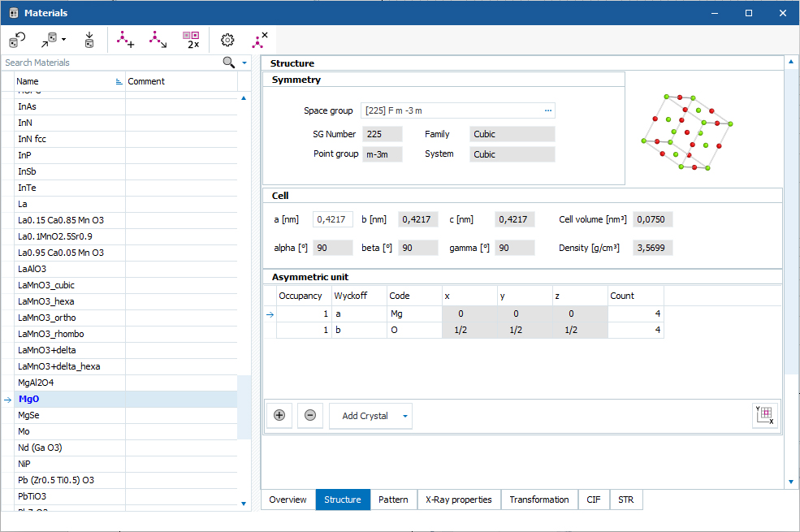This screenshot has width=800, height=532.
Task: Open the Add Crystal dropdown arrow
Action: pos(405,416)
